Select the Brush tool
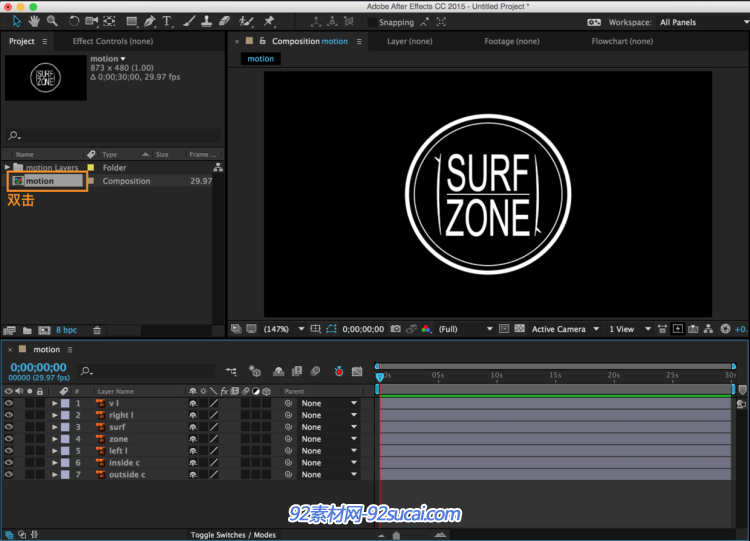750x541 pixels. [x=189, y=22]
